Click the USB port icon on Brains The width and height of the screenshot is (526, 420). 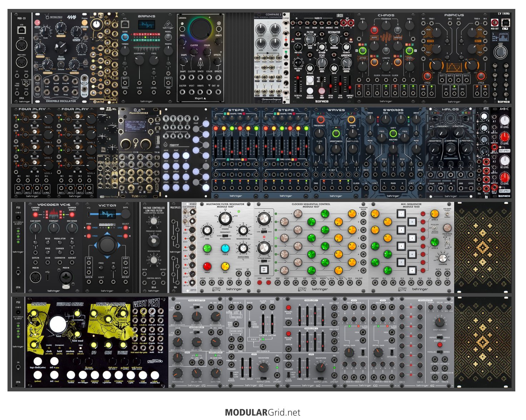click(x=125, y=24)
